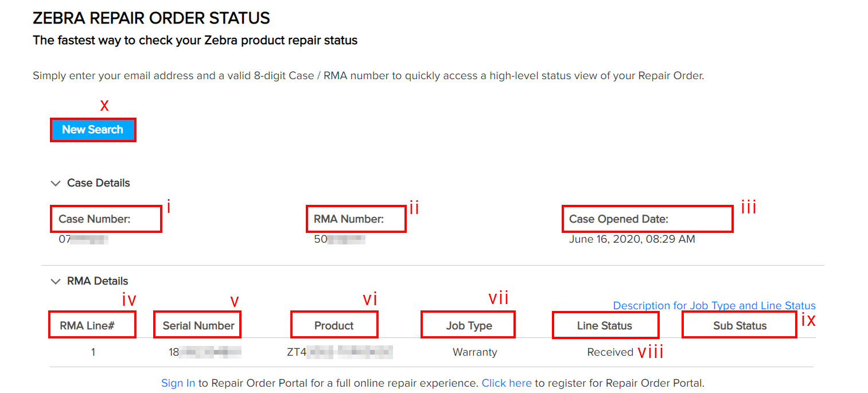Image resolution: width=868 pixels, height=393 pixels.
Task: Click the Case Details chevron arrow
Action: [56, 182]
